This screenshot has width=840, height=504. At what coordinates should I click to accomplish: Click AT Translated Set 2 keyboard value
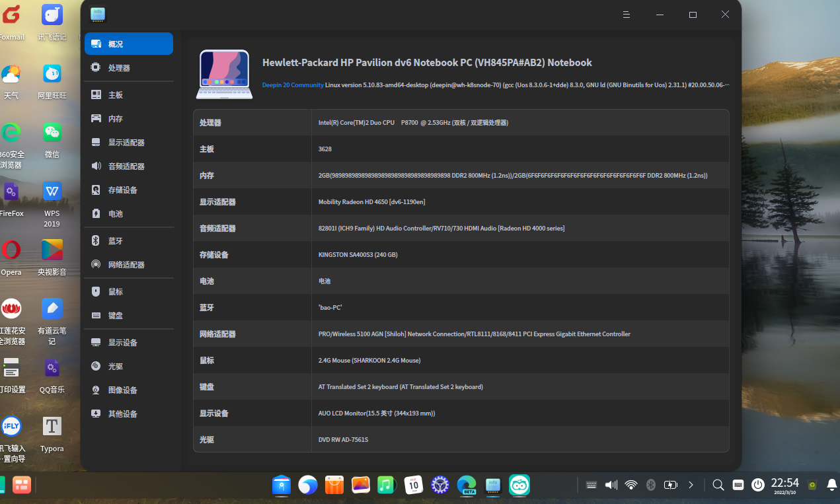(x=401, y=386)
